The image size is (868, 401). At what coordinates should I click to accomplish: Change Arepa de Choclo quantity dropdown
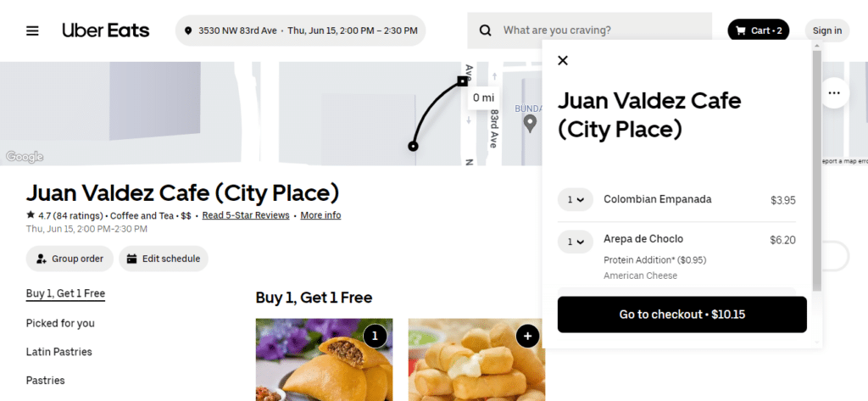coord(576,242)
